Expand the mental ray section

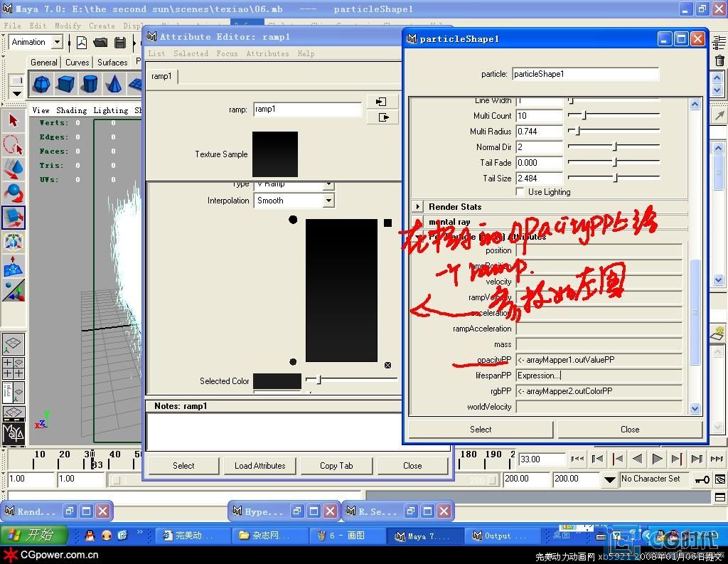point(418,222)
